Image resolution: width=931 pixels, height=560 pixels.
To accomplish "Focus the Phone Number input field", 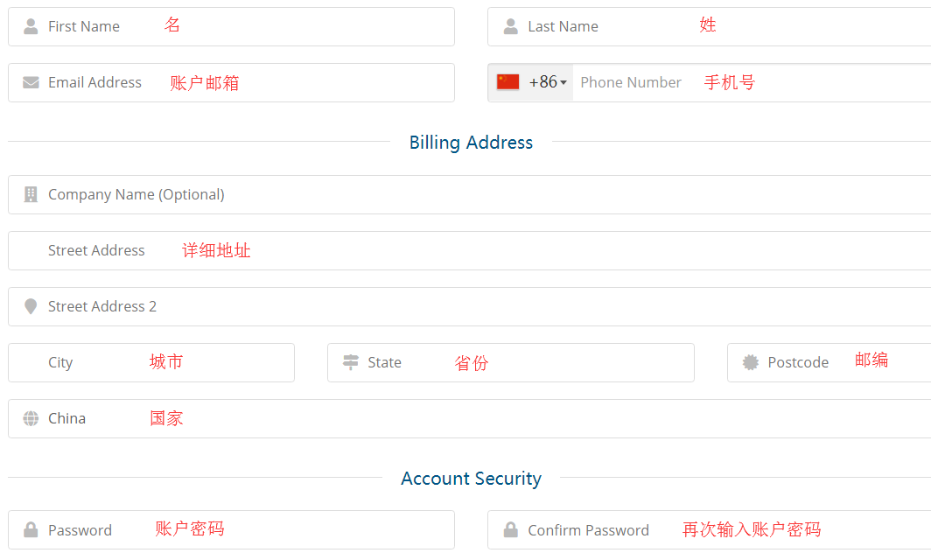I will pos(752,82).
